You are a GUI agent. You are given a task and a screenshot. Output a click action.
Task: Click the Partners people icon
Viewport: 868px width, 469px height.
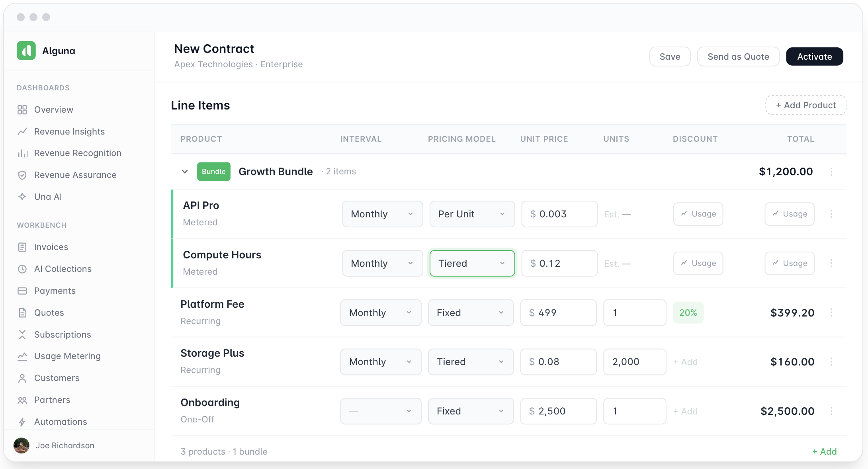(22, 400)
